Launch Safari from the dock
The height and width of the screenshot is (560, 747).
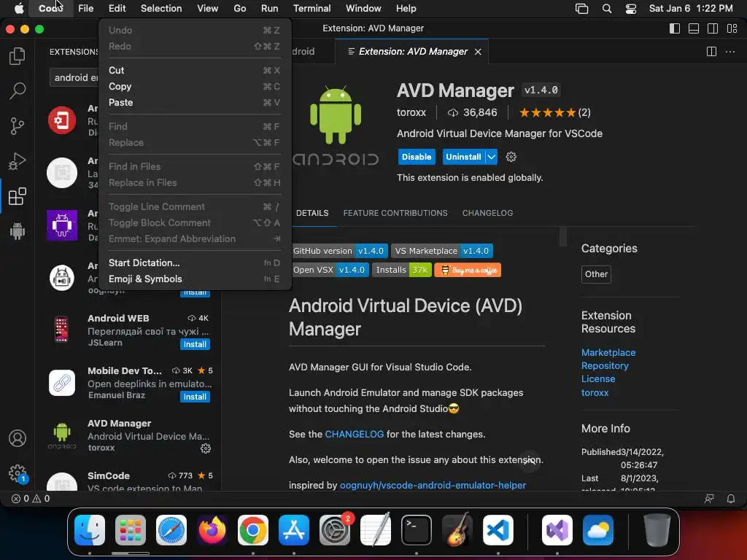(x=171, y=530)
